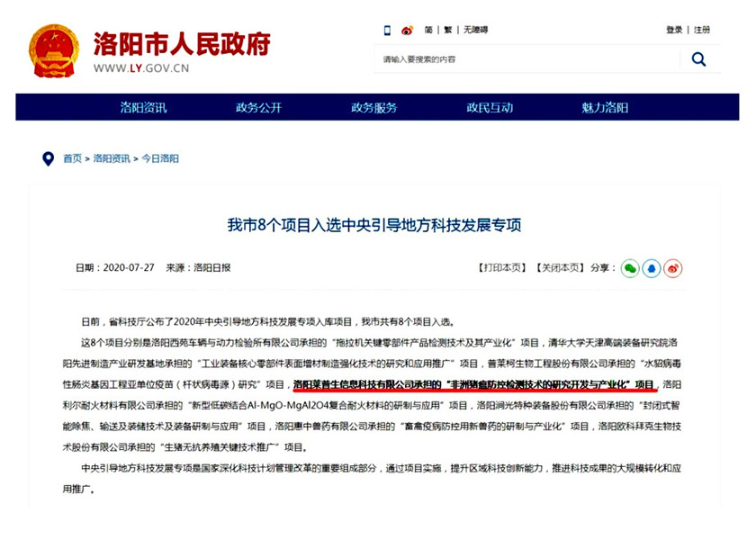Open 政务公开 navigation menu
The width and height of the screenshot is (756, 549).
[259, 107]
